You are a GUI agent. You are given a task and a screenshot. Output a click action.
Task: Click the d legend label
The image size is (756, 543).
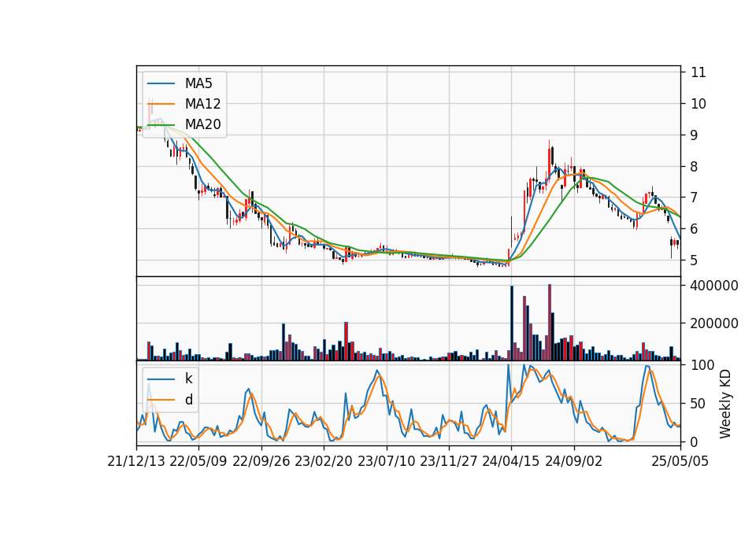click(x=188, y=400)
